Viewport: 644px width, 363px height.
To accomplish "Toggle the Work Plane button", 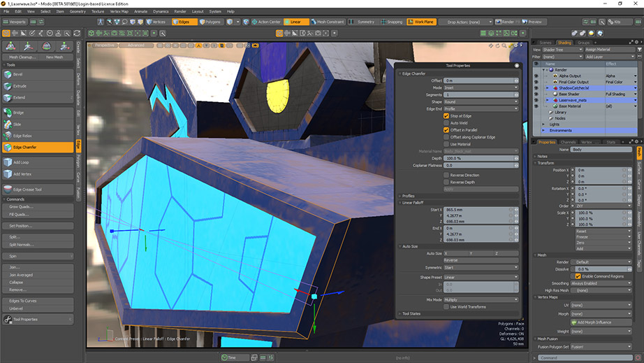I will [421, 22].
